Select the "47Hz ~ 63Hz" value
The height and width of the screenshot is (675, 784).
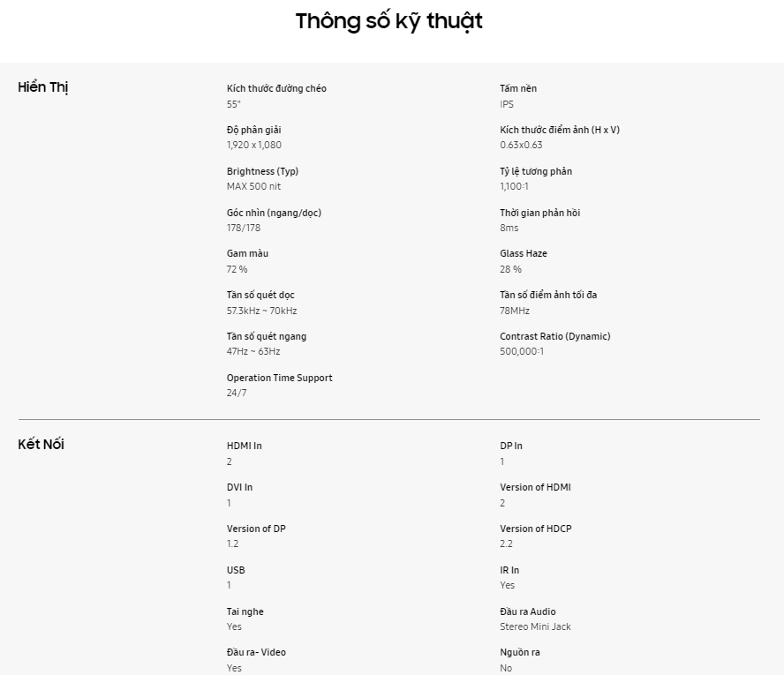coord(253,351)
